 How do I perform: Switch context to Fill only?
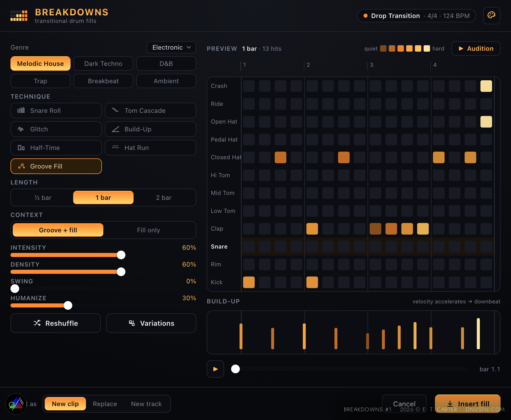coord(149,230)
